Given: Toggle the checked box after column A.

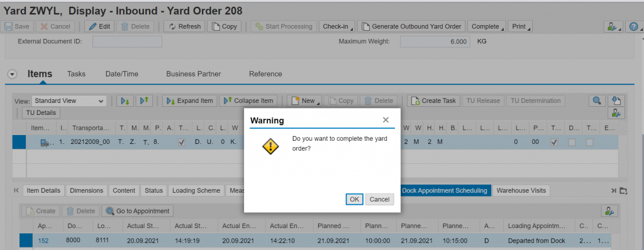Looking at the screenshot, I should (x=182, y=143).
